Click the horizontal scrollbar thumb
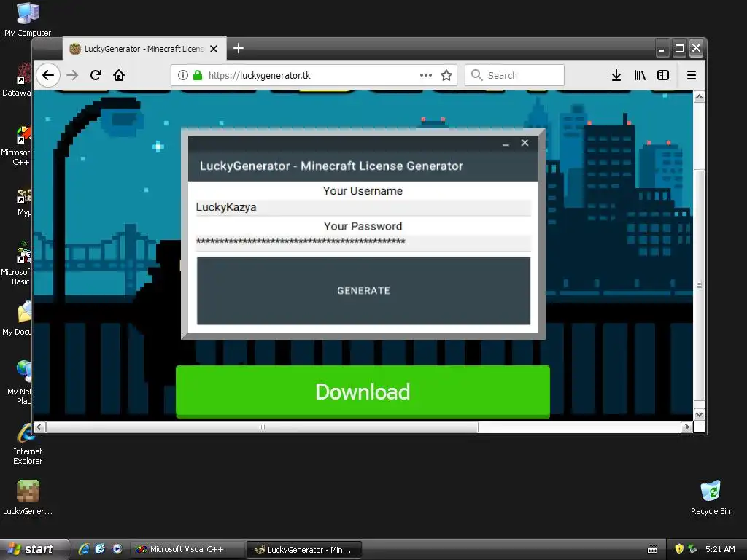The width and height of the screenshot is (747, 560). coord(262,427)
